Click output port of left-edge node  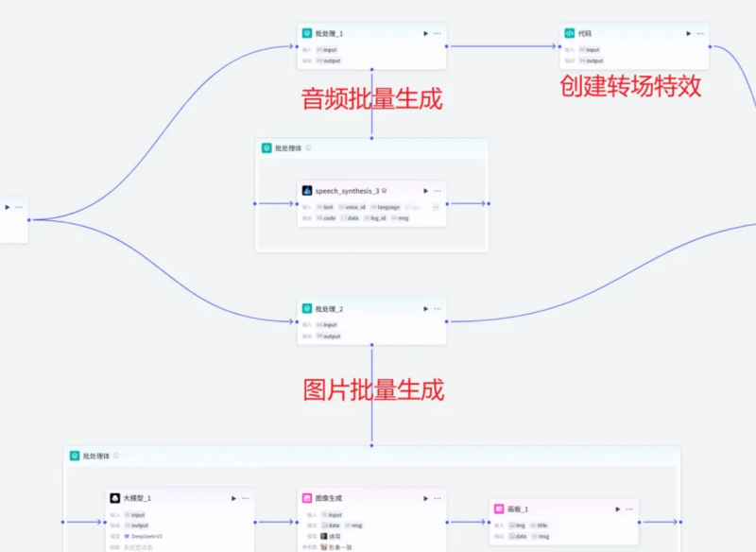click(x=29, y=220)
